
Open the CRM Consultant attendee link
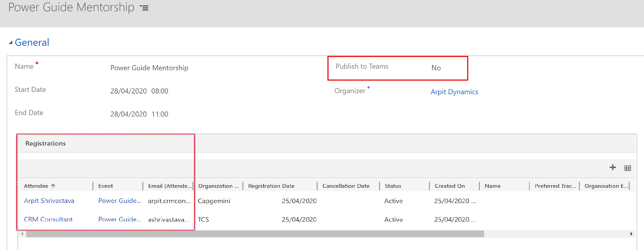tap(48, 219)
